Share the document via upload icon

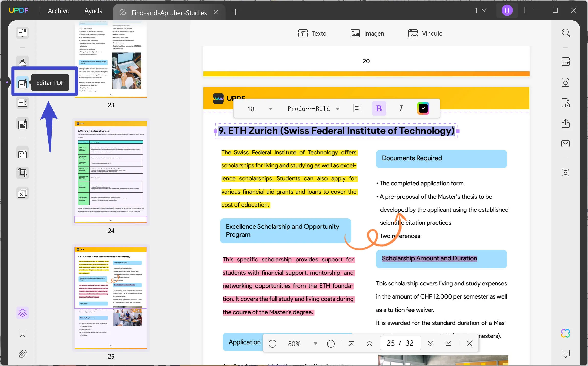[565, 123]
